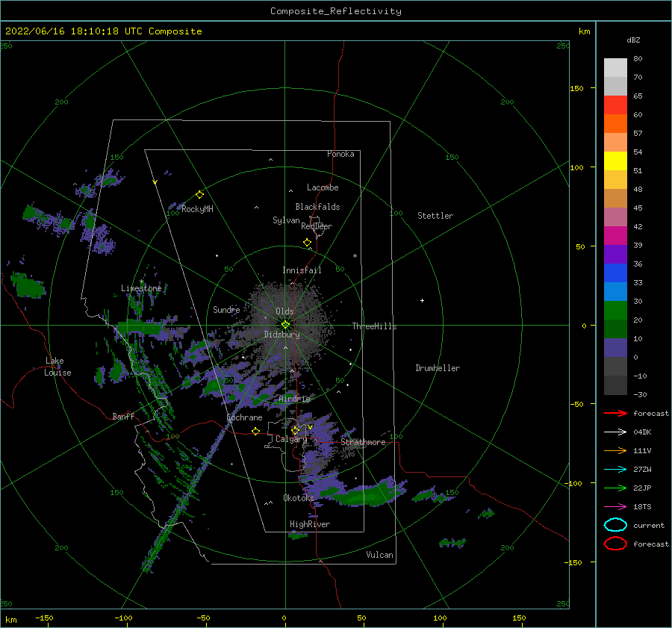Click the Sylvan label
This screenshot has width=672, height=628.
coord(286,220)
